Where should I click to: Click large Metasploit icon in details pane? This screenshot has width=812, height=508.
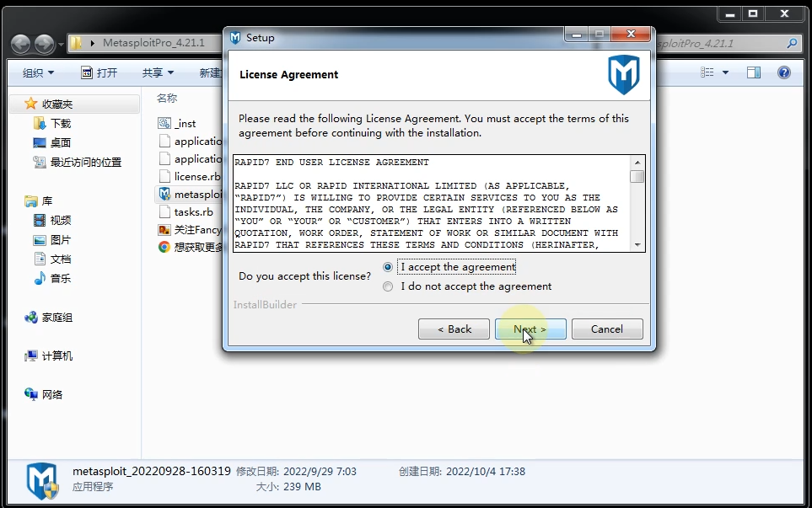point(42,480)
